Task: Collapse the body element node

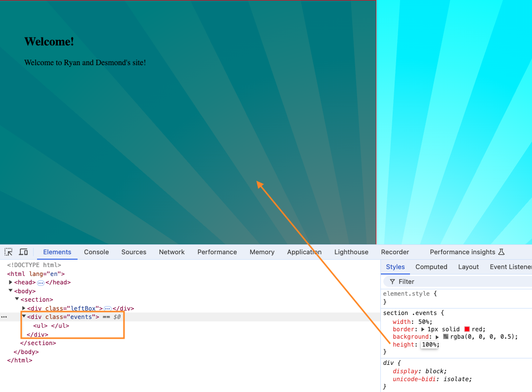Action: (x=10, y=291)
